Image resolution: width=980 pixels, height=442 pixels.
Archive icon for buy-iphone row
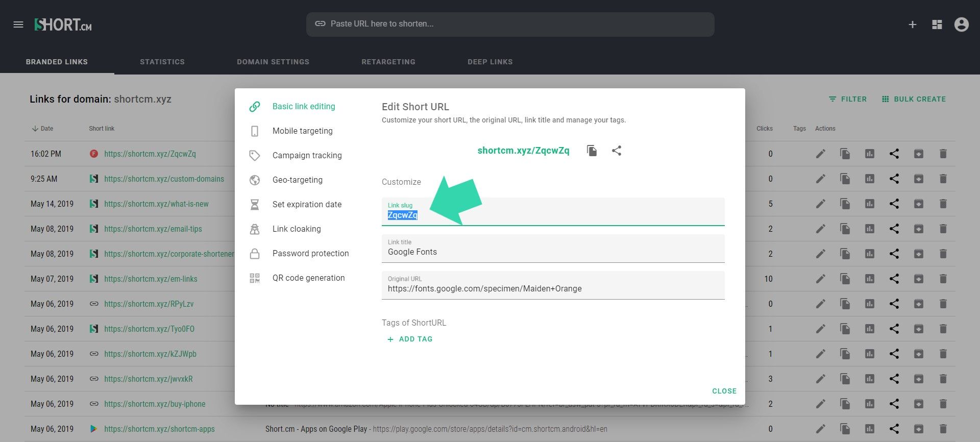pos(919,404)
